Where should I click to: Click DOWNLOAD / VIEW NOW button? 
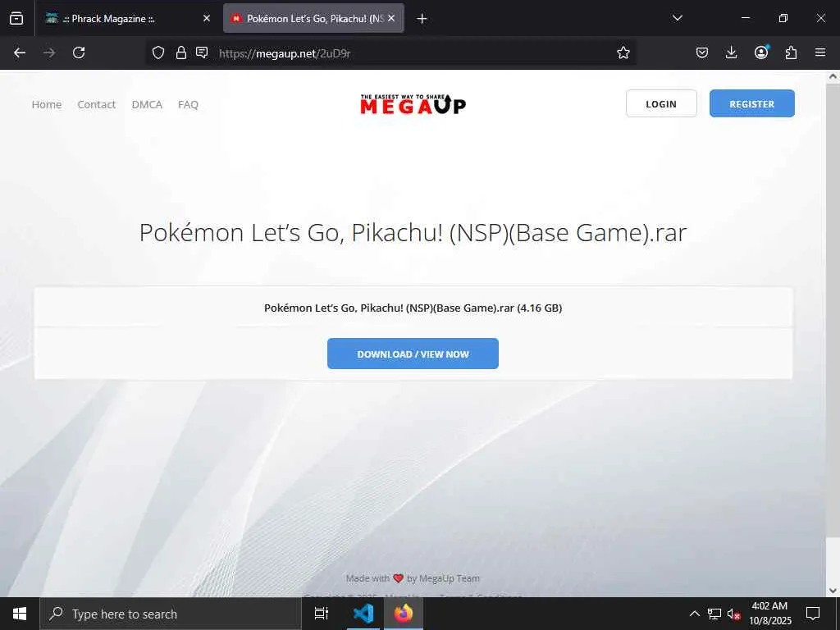coord(413,354)
